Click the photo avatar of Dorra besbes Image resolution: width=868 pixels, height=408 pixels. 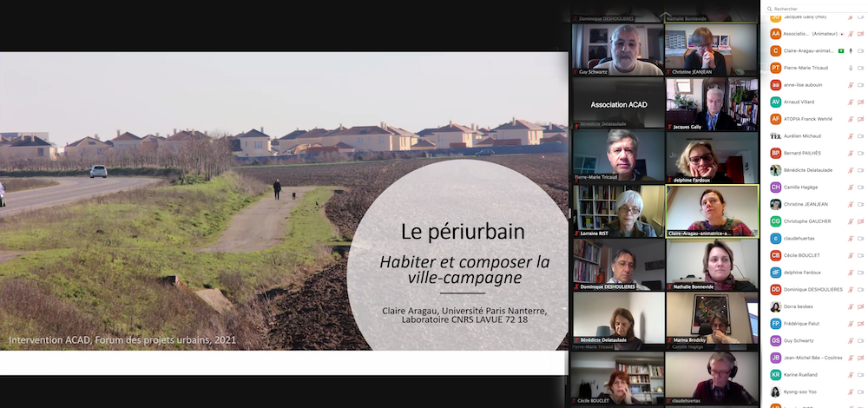pyautogui.click(x=775, y=306)
